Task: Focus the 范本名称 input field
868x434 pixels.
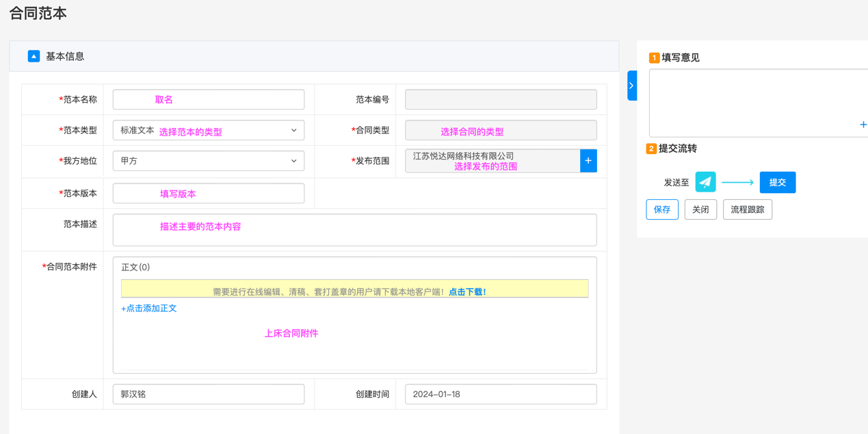Action: [208, 99]
